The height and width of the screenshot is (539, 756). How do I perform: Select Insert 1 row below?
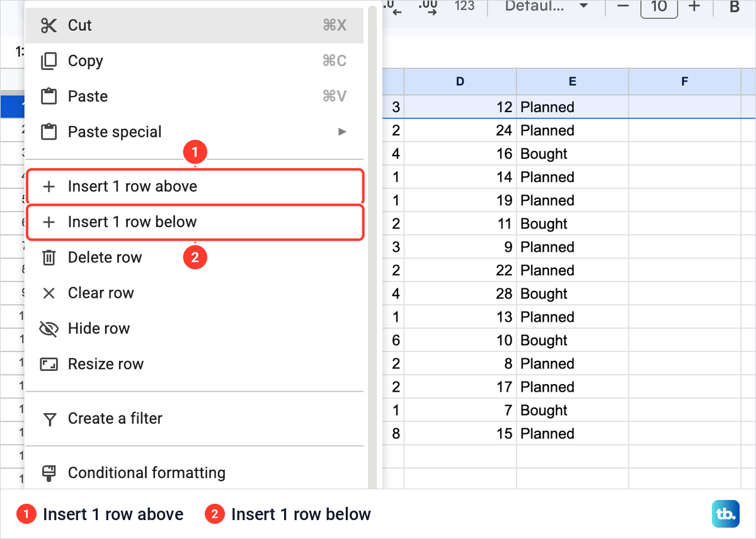tap(195, 222)
